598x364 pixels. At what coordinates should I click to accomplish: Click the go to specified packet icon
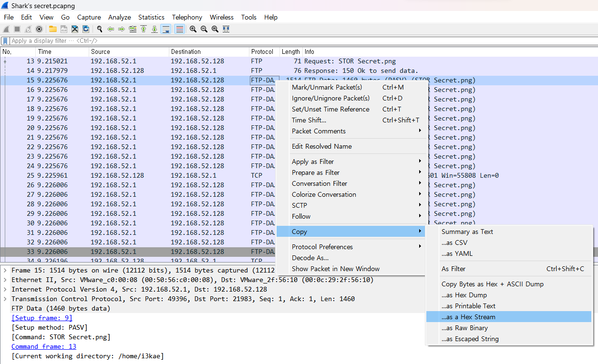point(133,29)
